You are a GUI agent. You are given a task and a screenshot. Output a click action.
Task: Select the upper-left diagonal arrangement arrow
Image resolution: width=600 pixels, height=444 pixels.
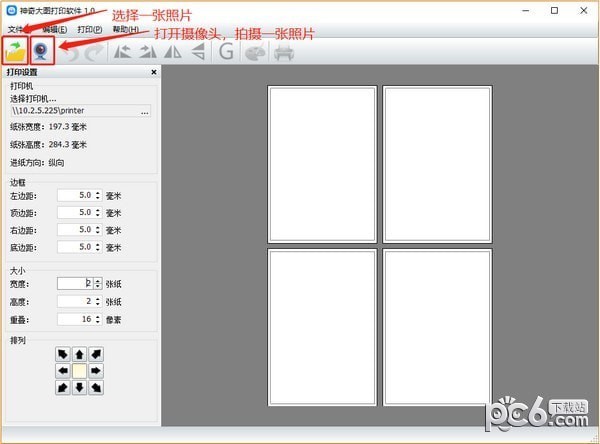pos(63,354)
